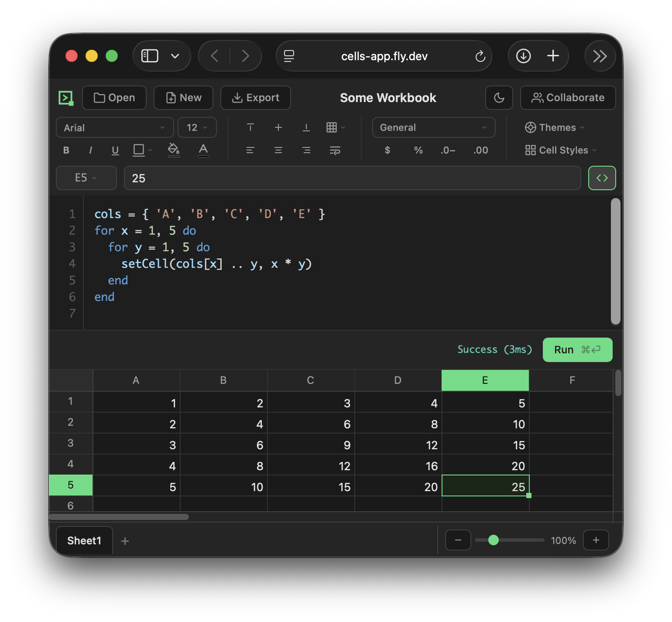
Task: Select column E header
Action: coord(485,380)
